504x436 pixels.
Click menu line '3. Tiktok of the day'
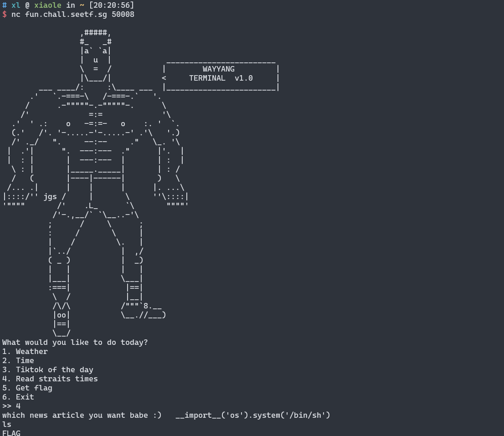click(x=48, y=370)
